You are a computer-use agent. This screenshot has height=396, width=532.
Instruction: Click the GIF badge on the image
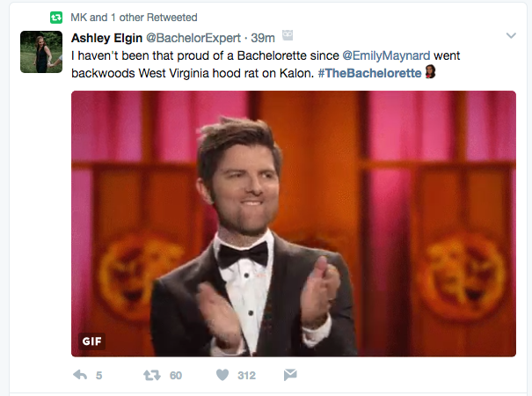coord(92,341)
